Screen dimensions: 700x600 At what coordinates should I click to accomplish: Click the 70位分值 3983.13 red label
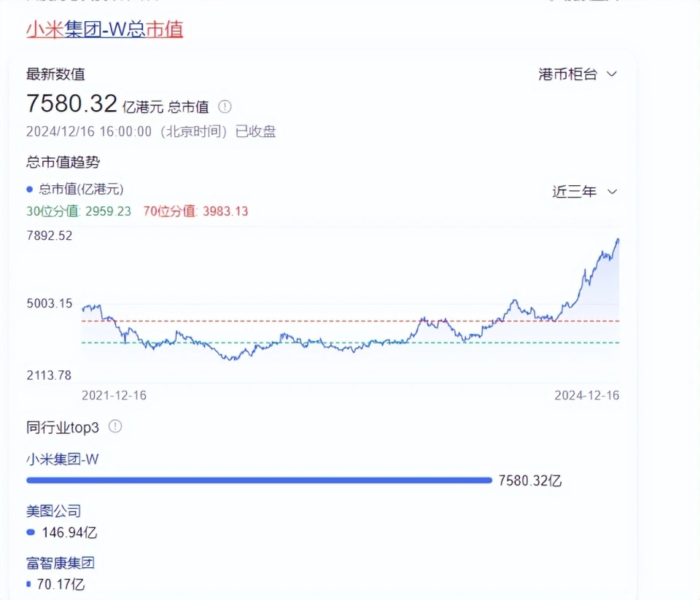point(196,211)
